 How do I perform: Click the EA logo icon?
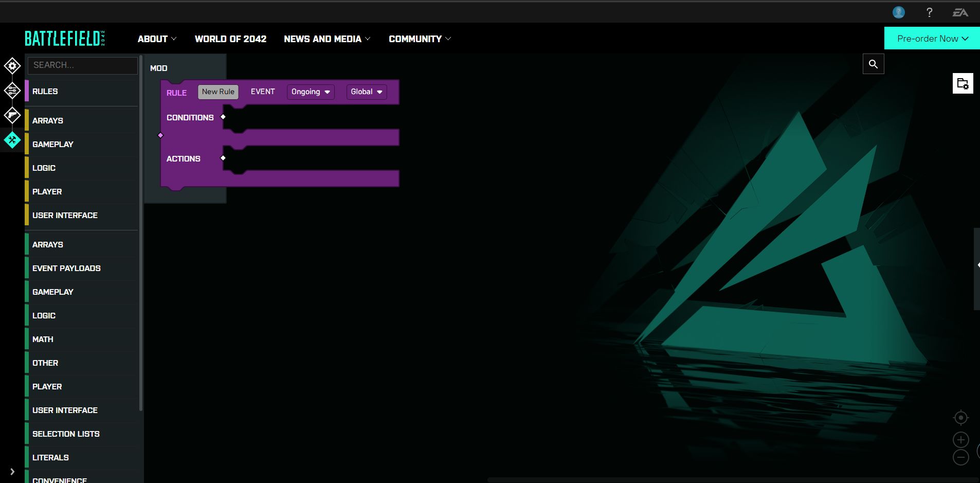point(960,12)
